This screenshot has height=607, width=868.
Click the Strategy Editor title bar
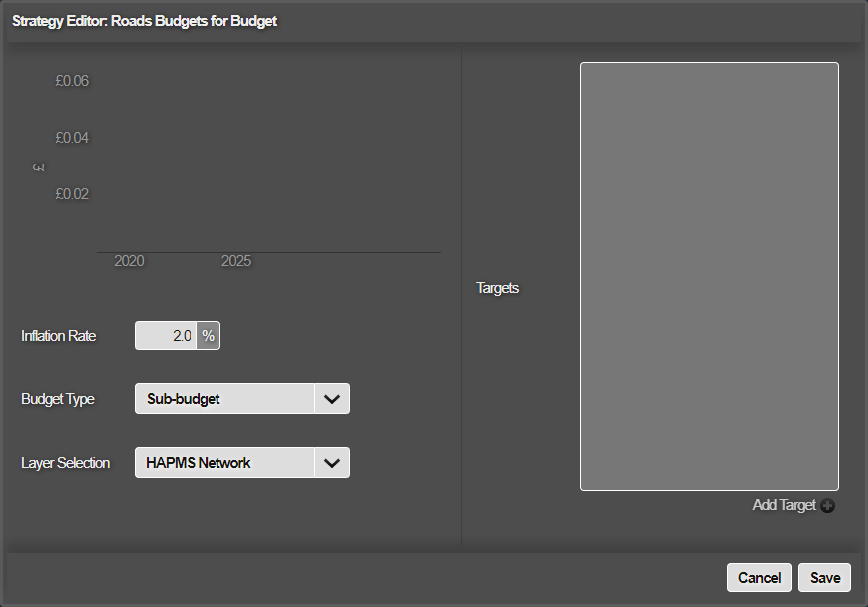pyautogui.click(x=434, y=21)
